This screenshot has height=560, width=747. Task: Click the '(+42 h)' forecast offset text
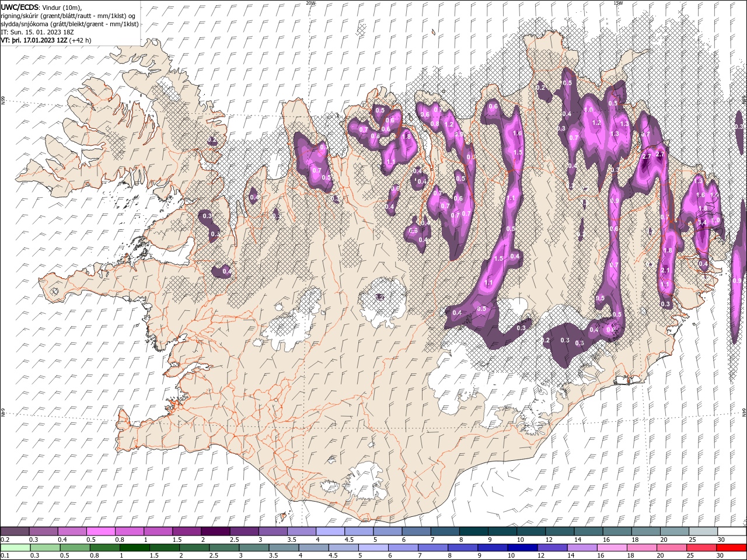(81, 40)
